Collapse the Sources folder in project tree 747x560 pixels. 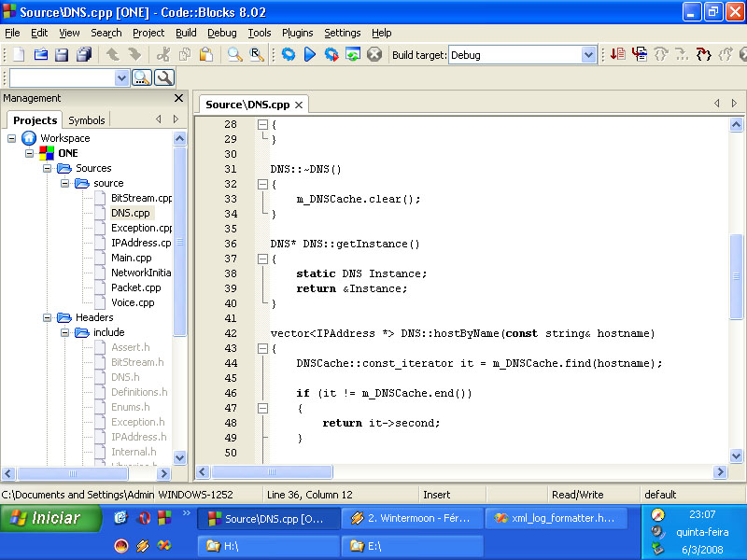click(48, 168)
